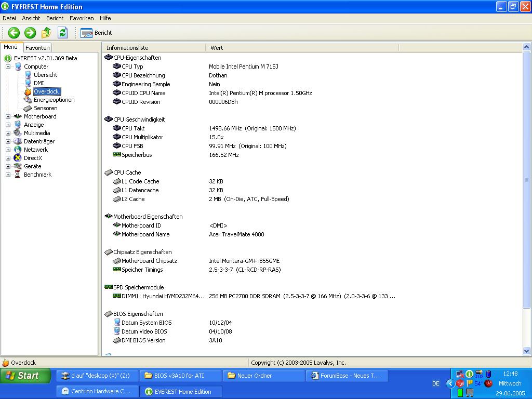Open Sensoren in the tree
The image size is (532, 399).
[46, 108]
